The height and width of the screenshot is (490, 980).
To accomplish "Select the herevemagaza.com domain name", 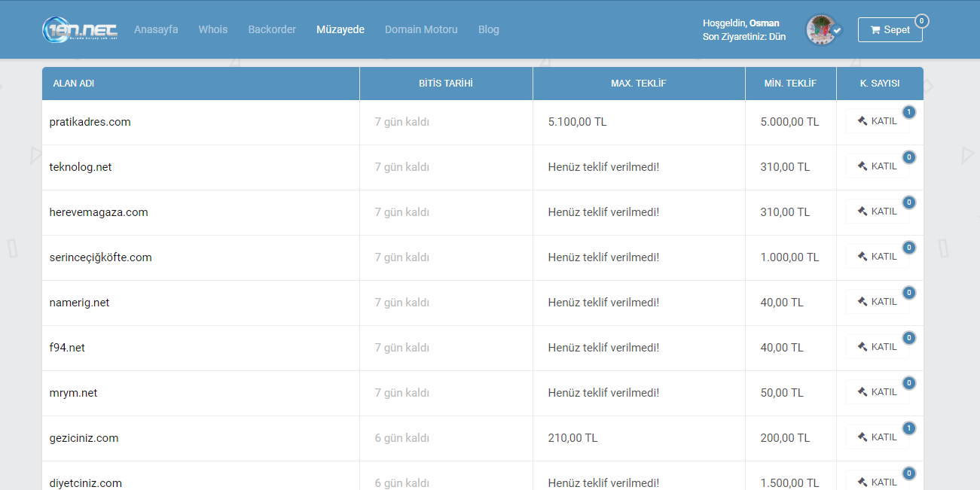I will (99, 212).
